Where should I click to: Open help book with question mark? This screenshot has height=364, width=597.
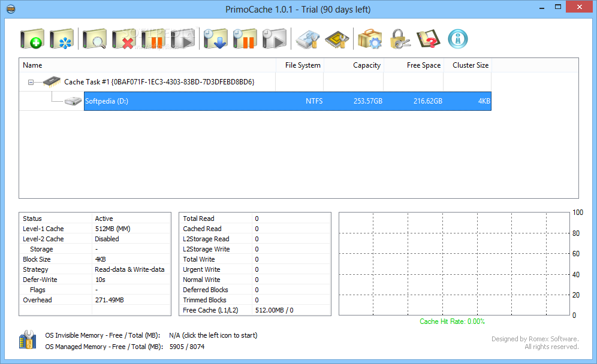pyautogui.click(x=429, y=39)
